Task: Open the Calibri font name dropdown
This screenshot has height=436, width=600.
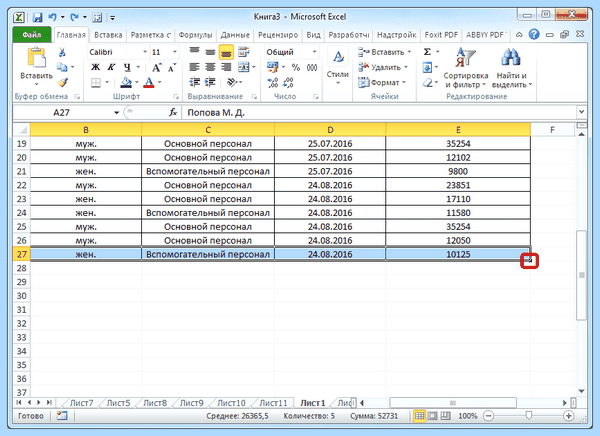Action: click(145, 52)
